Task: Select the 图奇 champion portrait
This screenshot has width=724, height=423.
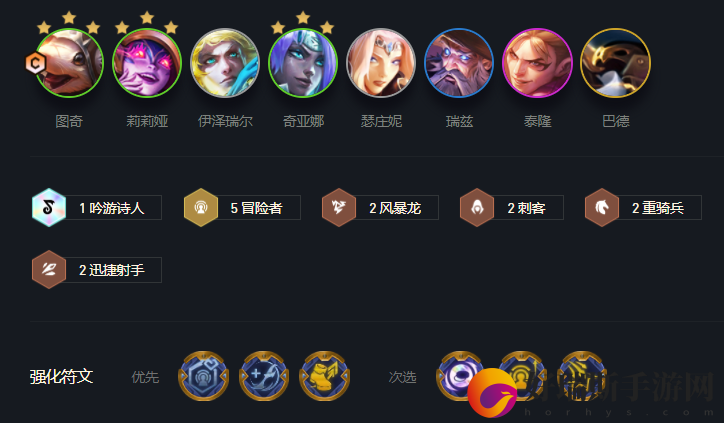Action: pyautogui.click(x=69, y=63)
